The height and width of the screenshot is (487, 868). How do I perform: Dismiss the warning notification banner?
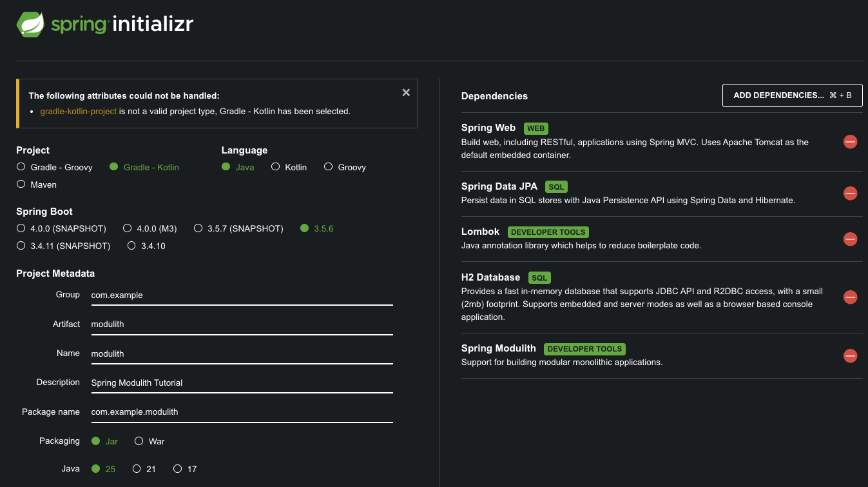coord(406,93)
